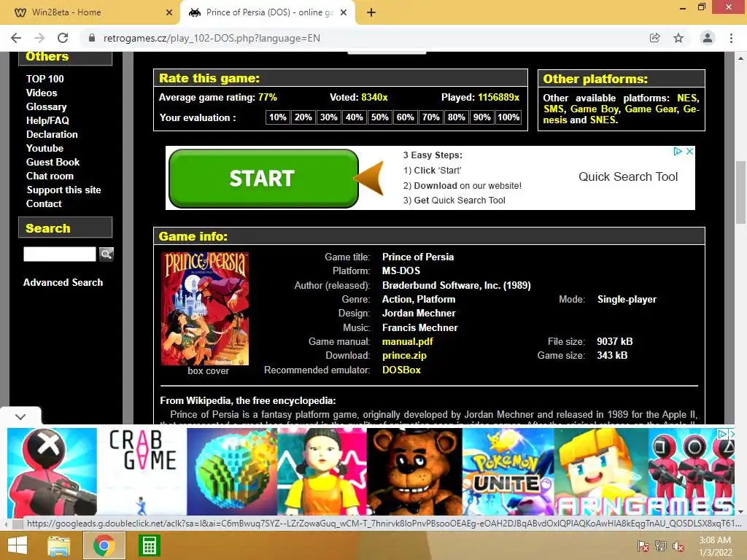This screenshot has width=747, height=560.
Task: Open a new browser tab
Action: coord(371,12)
